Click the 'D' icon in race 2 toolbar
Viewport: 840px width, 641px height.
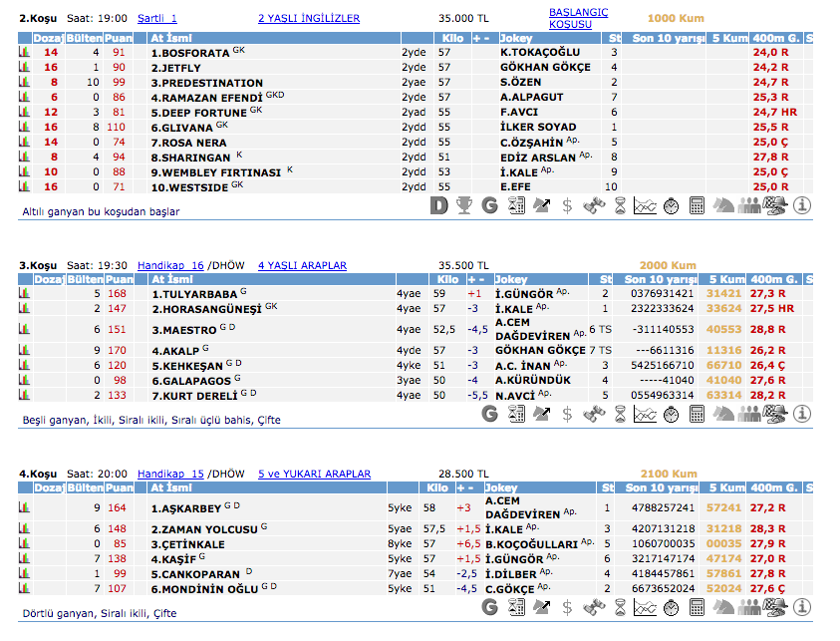point(439,205)
